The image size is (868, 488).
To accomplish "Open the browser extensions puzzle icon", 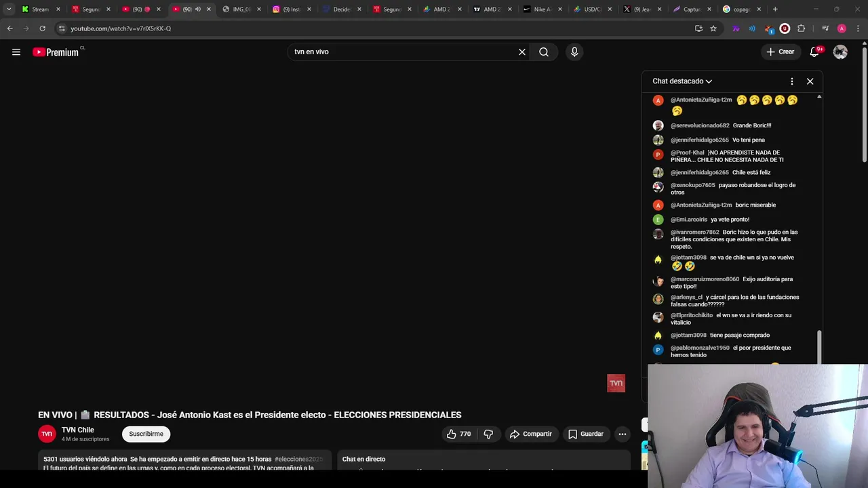I will tap(801, 28).
